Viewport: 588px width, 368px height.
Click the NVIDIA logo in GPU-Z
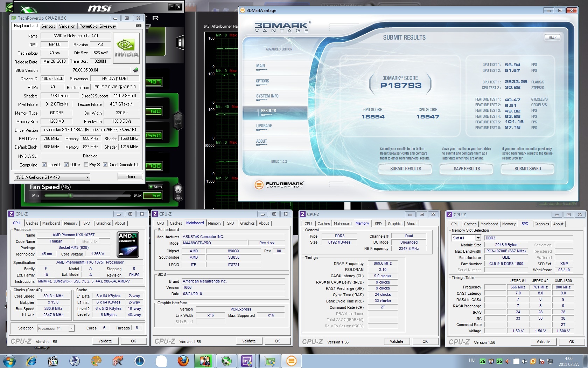point(127,48)
